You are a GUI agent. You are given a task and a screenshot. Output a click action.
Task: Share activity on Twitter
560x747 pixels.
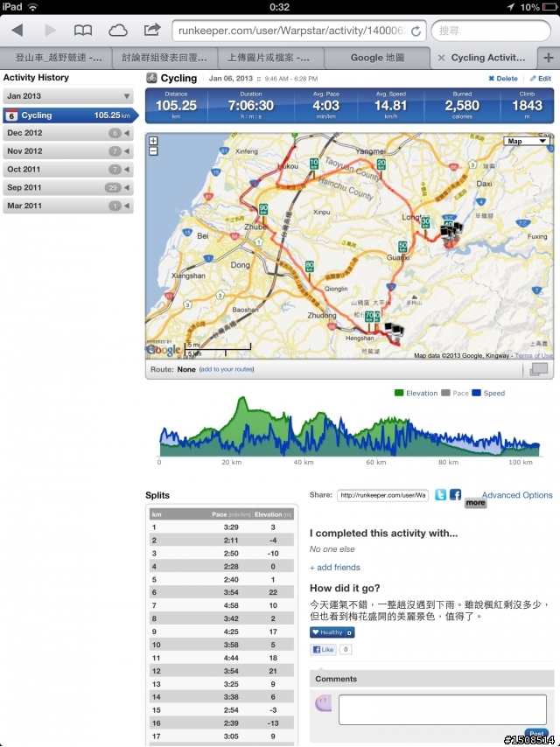[x=440, y=494]
